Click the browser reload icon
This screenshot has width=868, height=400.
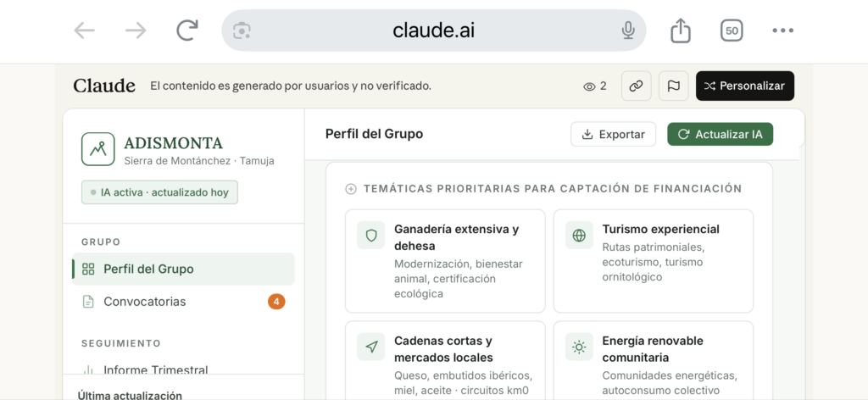point(186,31)
